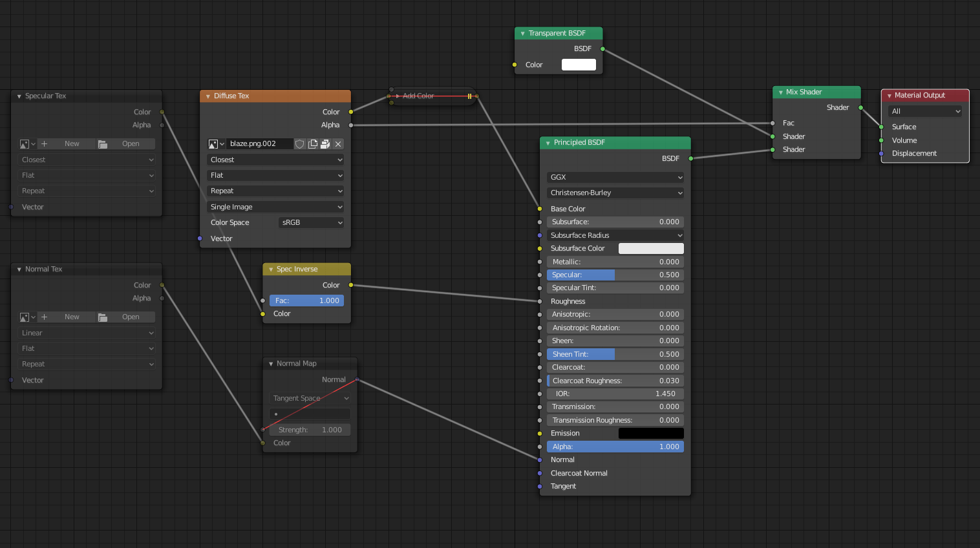Click the Open button in Normal Tex
The height and width of the screenshot is (548, 980).
click(131, 317)
